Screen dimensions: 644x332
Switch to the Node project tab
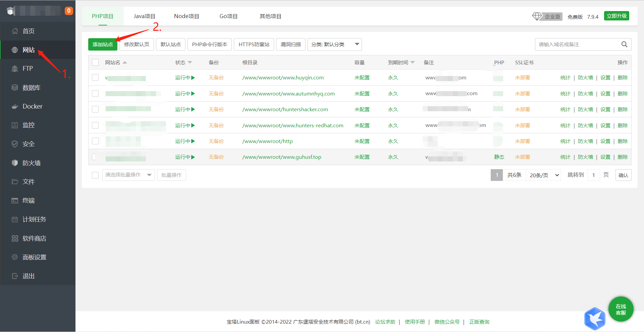186,16
